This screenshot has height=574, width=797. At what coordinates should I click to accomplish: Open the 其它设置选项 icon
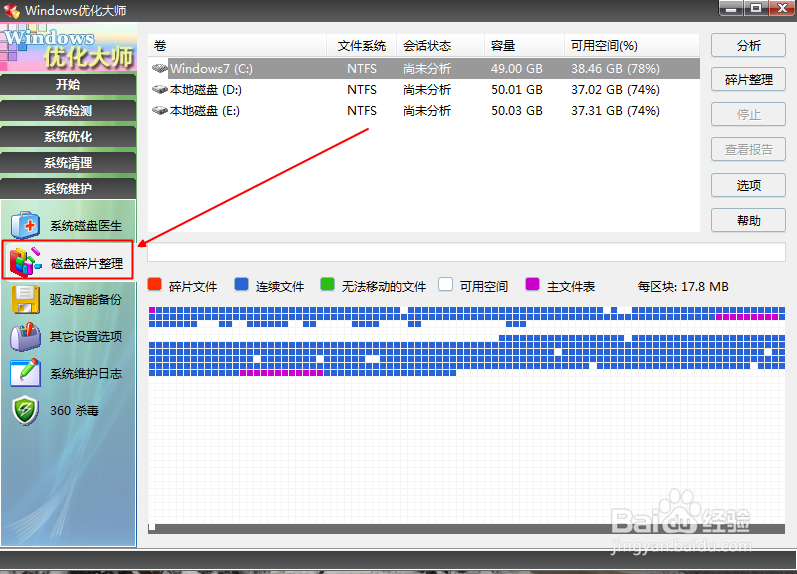click(25, 336)
